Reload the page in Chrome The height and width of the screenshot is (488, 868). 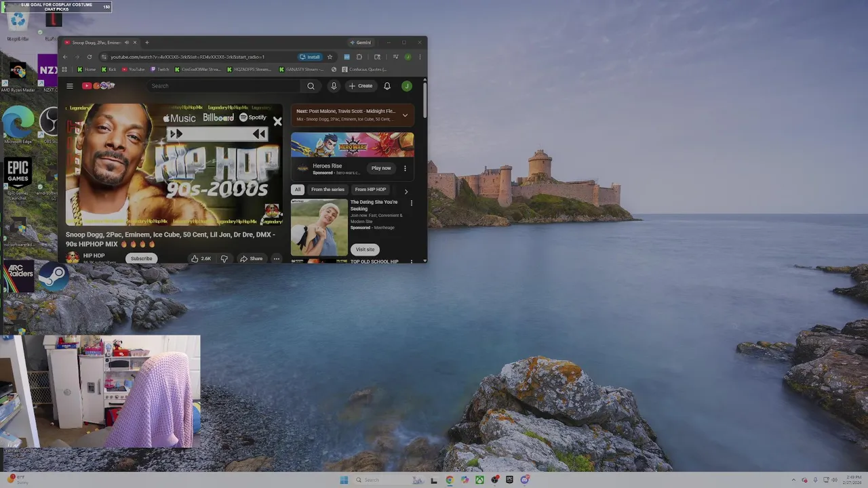[x=89, y=57]
